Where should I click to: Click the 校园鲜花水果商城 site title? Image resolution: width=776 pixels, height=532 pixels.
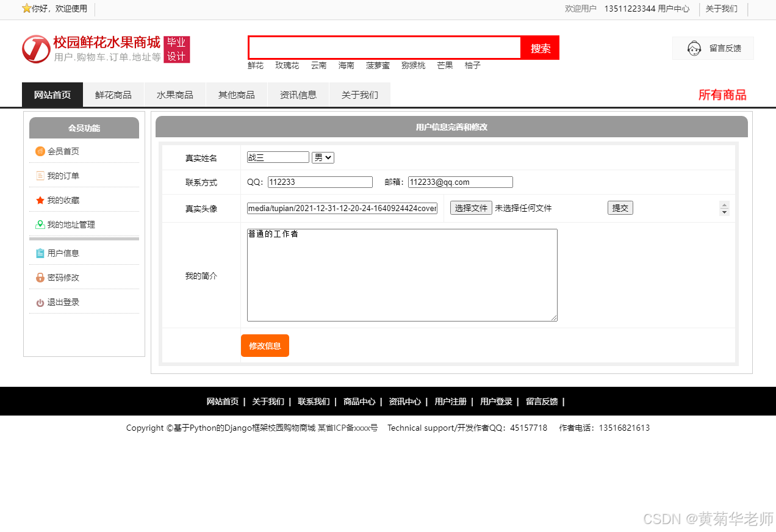click(107, 42)
